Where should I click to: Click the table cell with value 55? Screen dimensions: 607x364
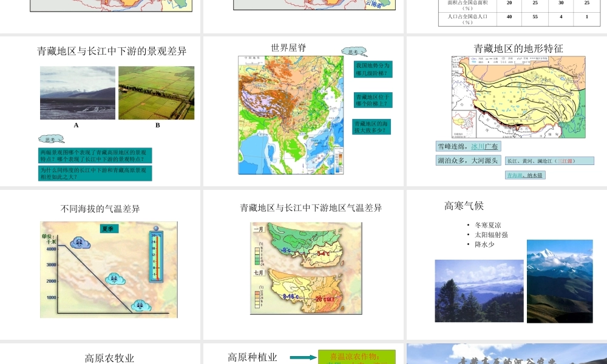(x=535, y=19)
